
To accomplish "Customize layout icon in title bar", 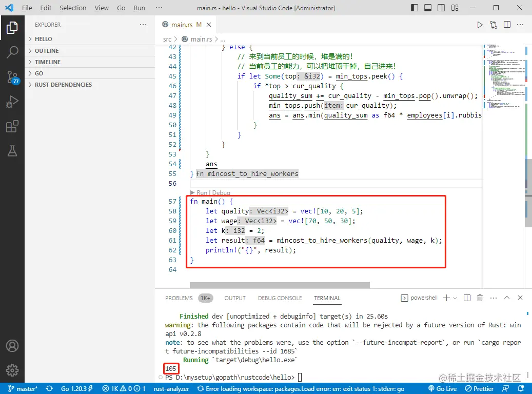I will [455, 8].
